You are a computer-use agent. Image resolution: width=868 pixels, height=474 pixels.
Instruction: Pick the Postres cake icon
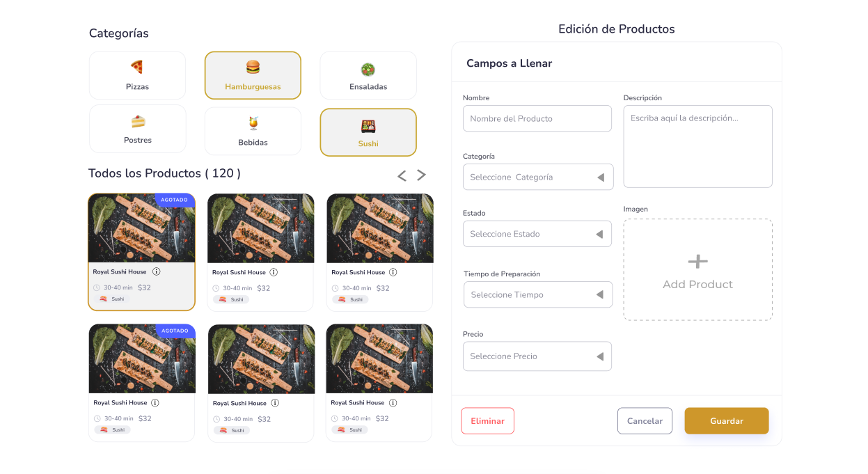point(138,121)
